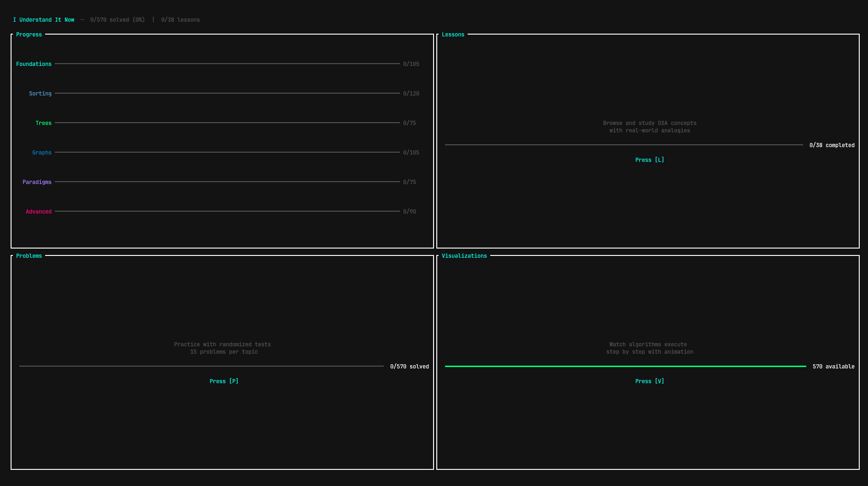Screen dimensions: 868x486
Task: Click the "I Understand It Now" title
Action: [43, 20]
